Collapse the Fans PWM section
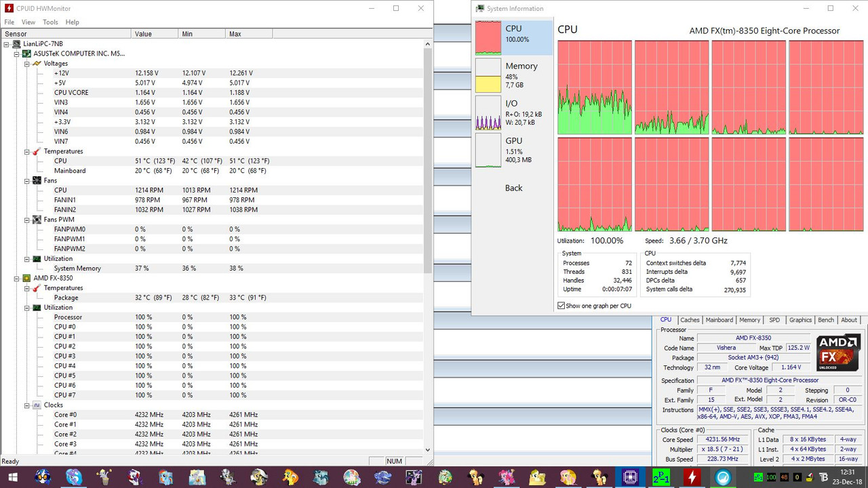 coord(27,220)
